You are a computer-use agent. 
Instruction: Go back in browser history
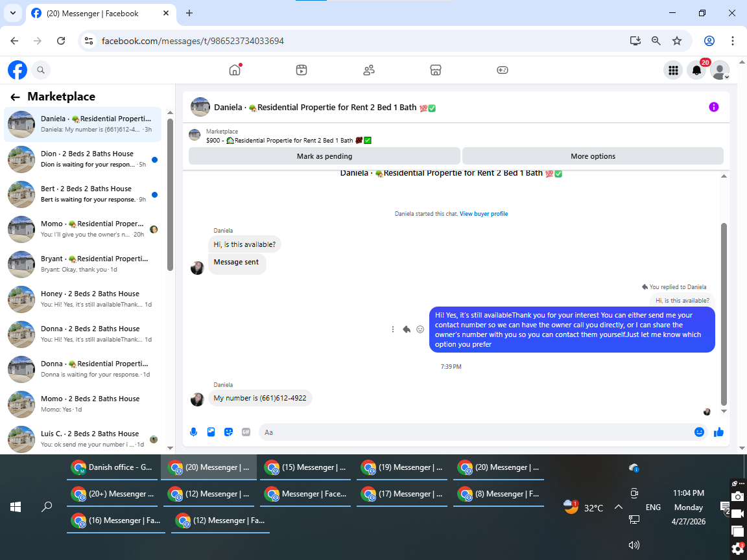pos(15,41)
